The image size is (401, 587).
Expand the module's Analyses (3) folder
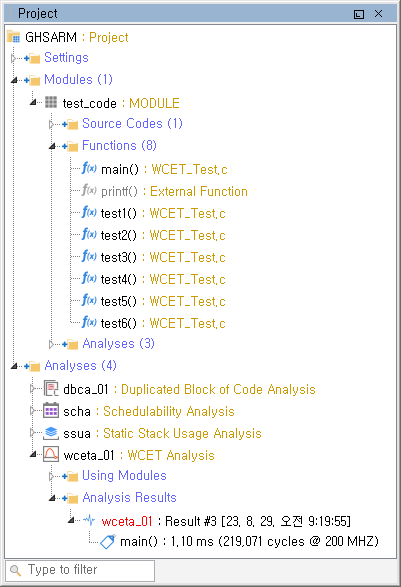[x=51, y=344]
